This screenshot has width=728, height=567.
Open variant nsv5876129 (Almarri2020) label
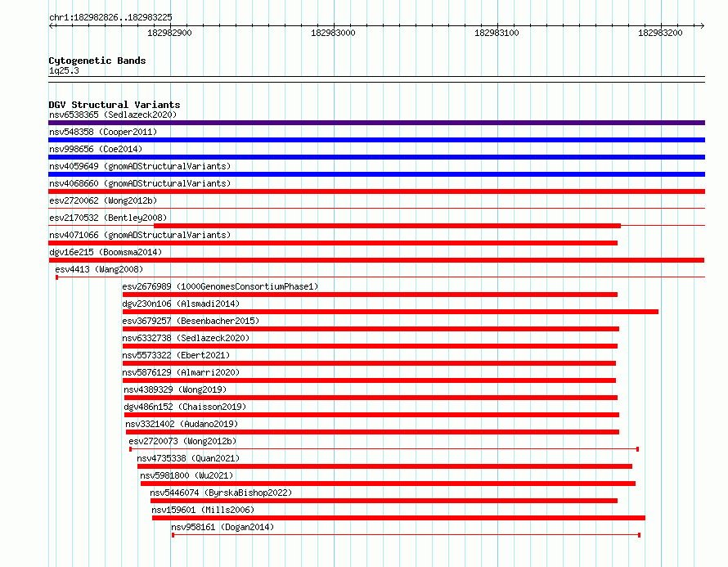[x=181, y=372]
